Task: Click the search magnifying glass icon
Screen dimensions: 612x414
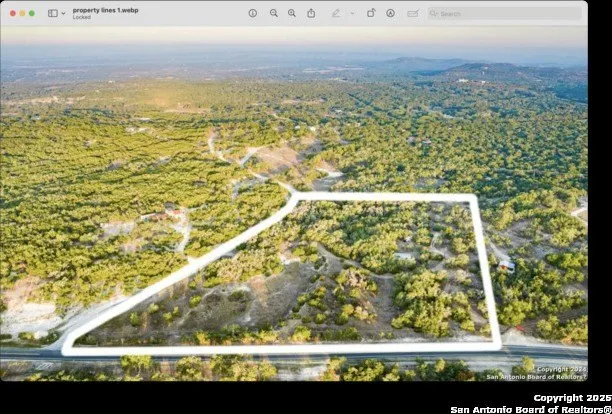Action: point(435,13)
